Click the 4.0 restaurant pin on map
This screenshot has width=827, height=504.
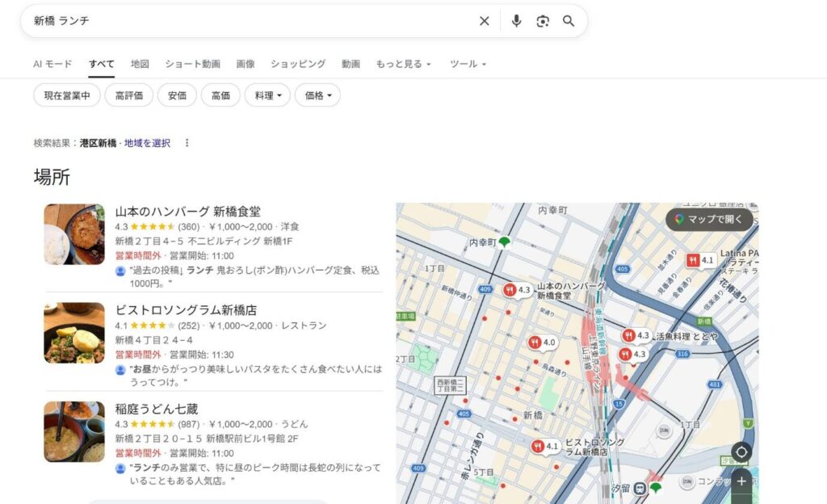tap(535, 342)
